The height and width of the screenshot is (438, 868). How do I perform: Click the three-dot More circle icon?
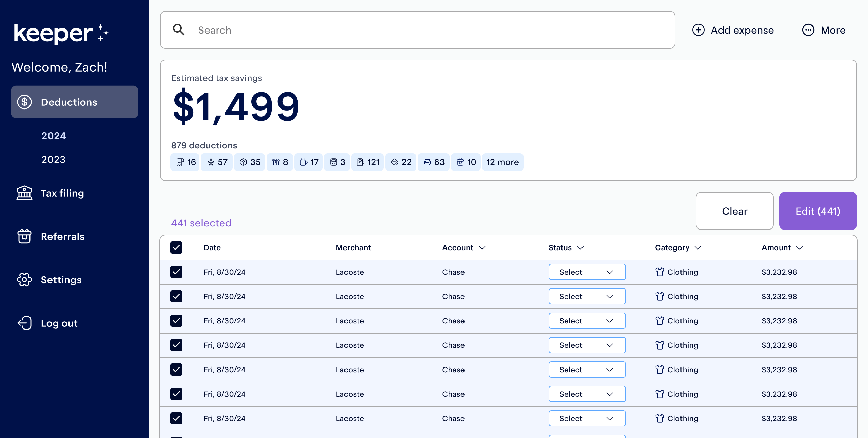click(x=808, y=30)
